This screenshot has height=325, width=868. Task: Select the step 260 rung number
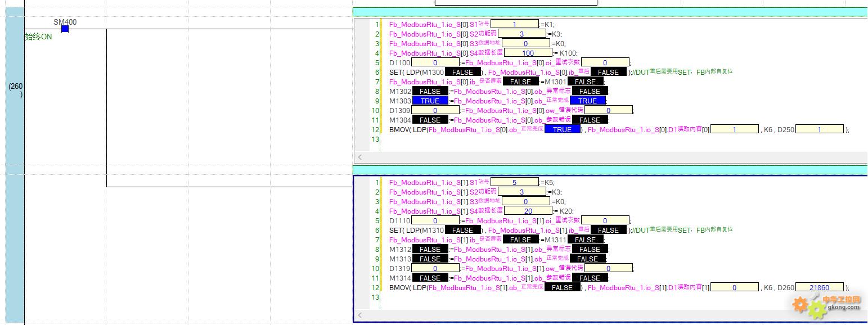pos(15,90)
